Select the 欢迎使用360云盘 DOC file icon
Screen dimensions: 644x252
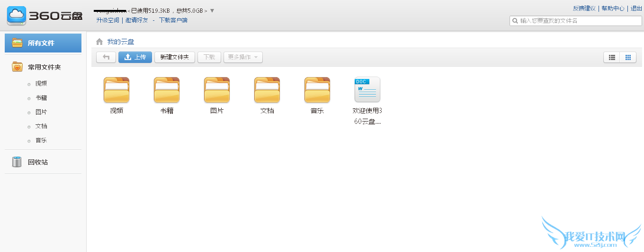[x=367, y=89]
